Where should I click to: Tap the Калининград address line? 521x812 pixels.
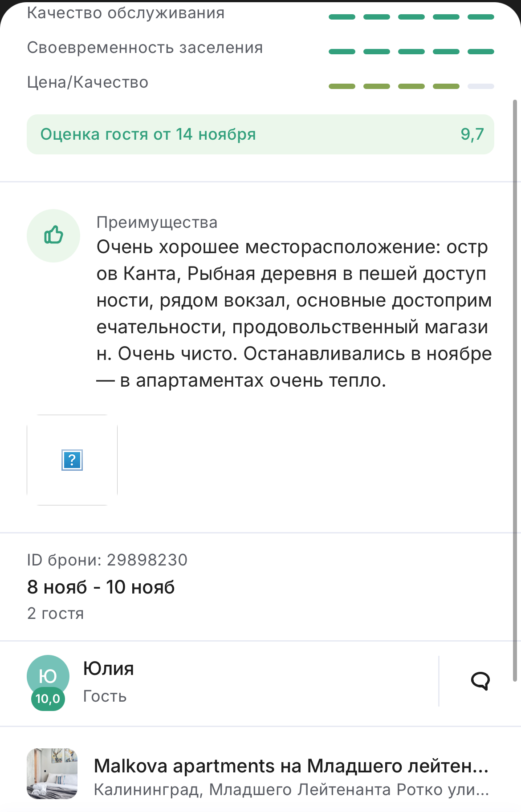(x=291, y=790)
